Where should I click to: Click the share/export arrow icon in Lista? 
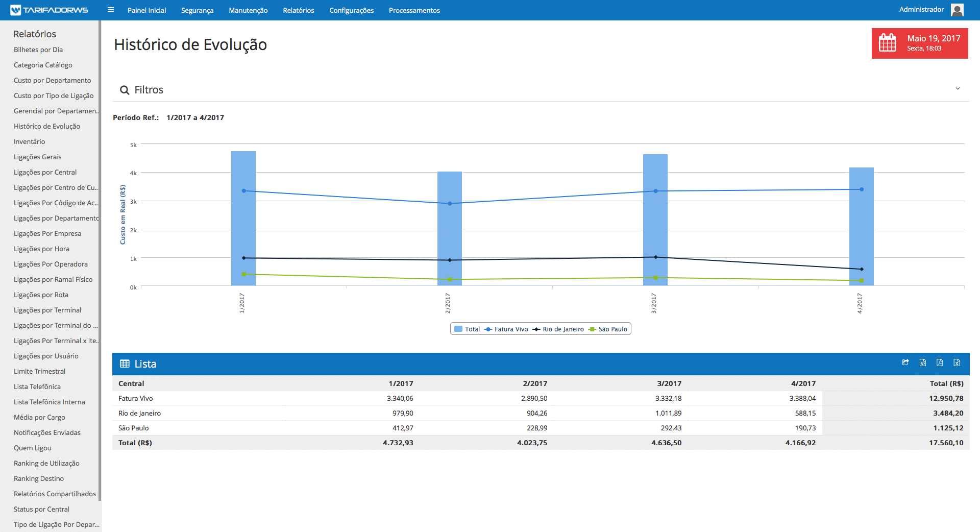click(905, 362)
